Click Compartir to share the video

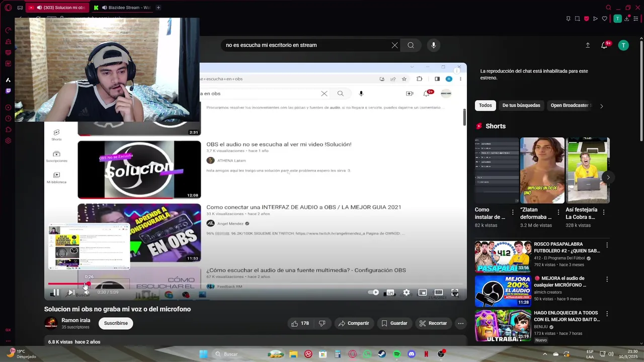(354, 323)
